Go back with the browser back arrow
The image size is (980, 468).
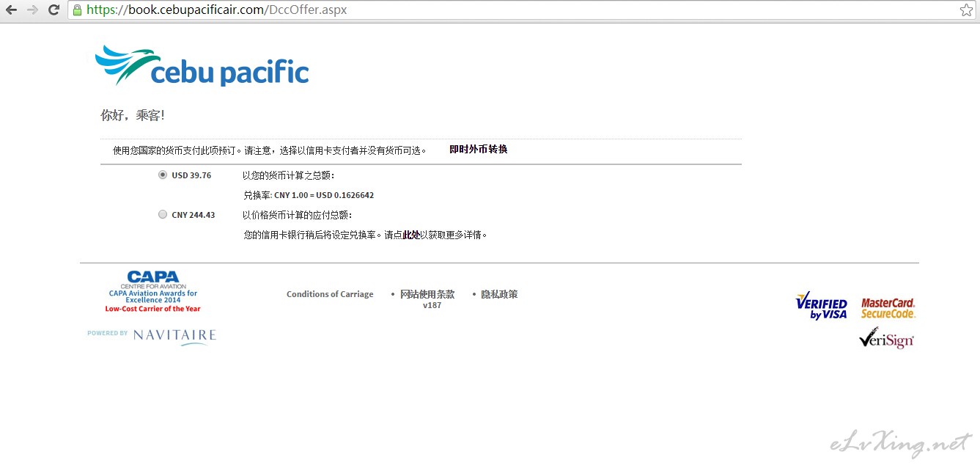(x=11, y=10)
